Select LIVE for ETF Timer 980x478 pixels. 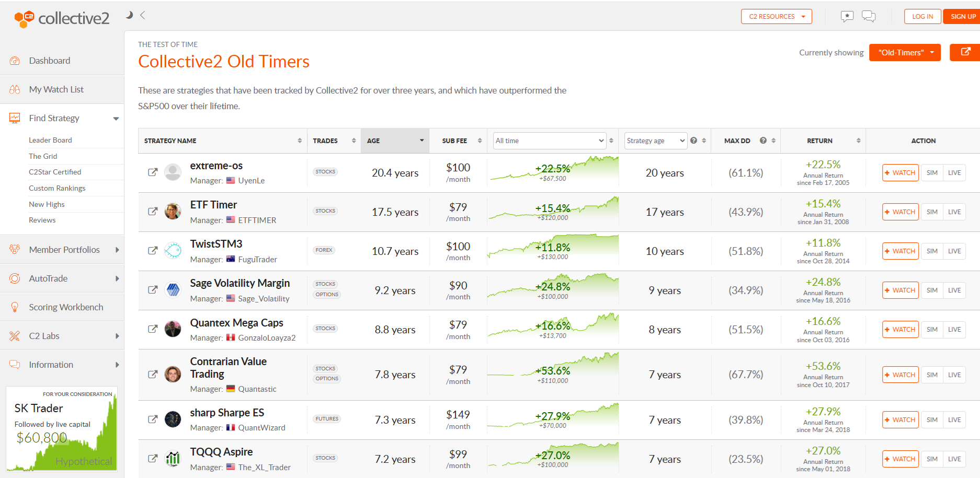[954, 212]
